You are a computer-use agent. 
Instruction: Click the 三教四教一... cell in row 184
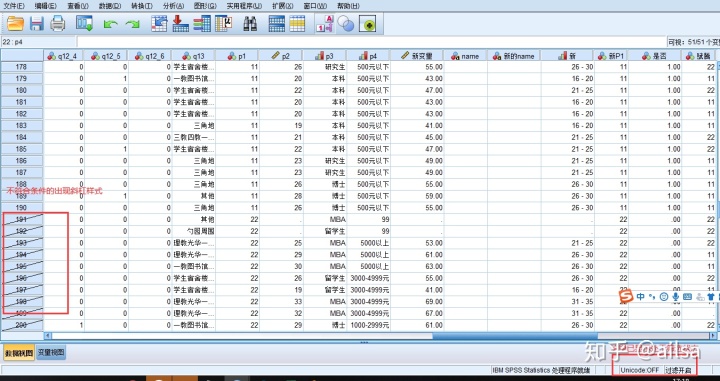[193, 137]
